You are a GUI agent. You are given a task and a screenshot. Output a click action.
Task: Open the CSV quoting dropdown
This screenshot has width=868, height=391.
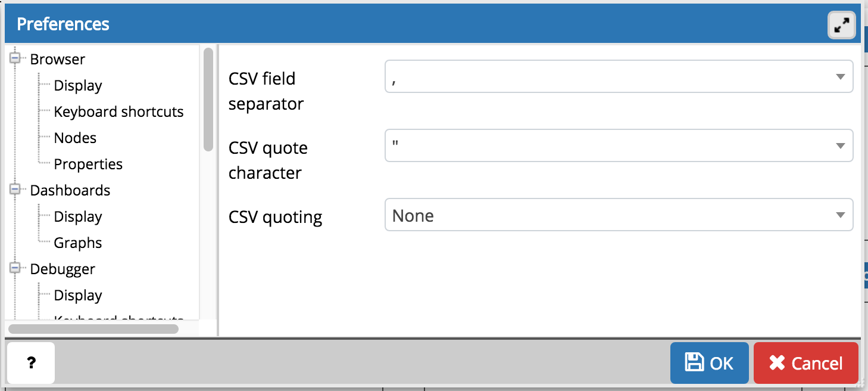[619, 215]
